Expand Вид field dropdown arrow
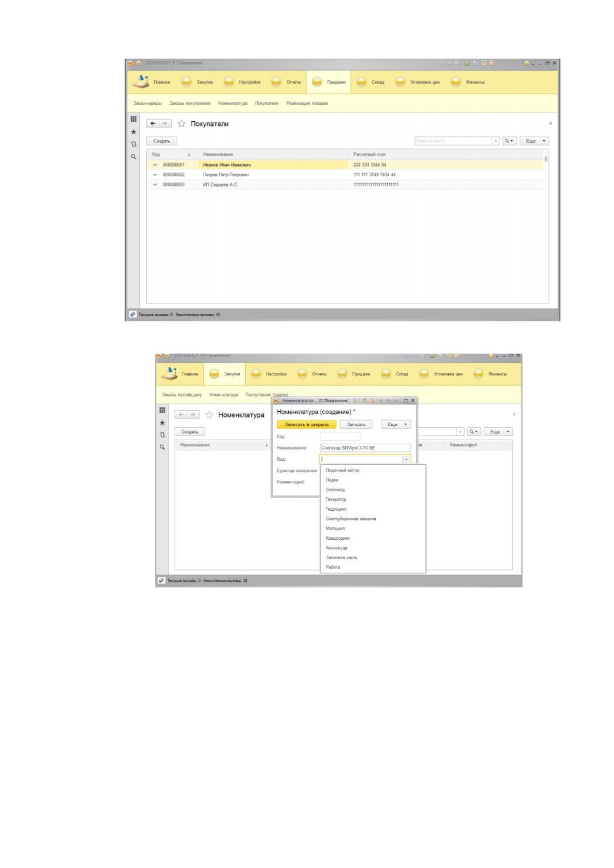614x868 pixels. pos(406,459)
